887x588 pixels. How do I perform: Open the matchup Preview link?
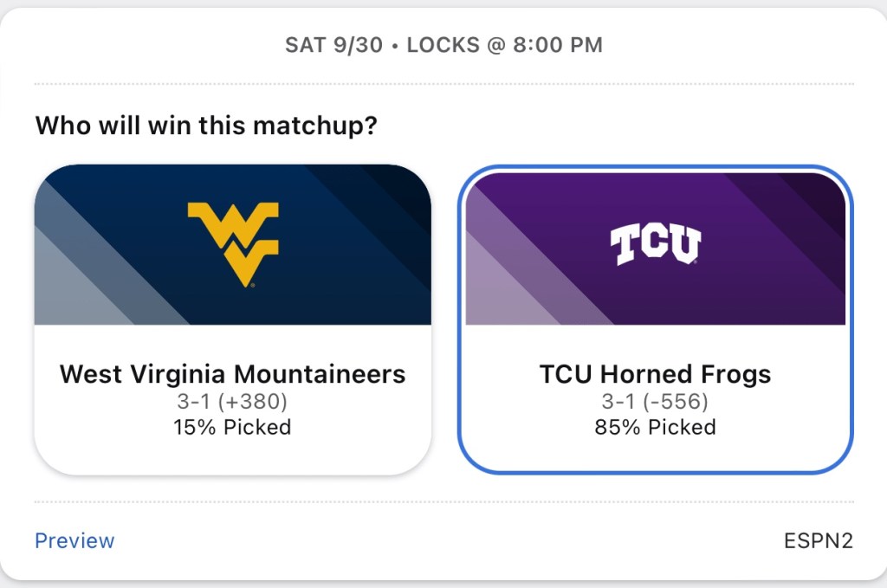coord(74,541)
